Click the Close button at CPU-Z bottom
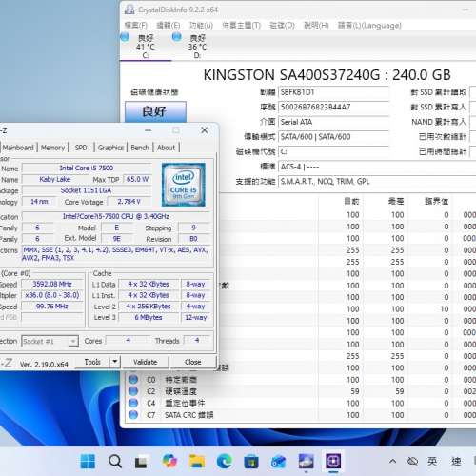Image resolution: width=476 pixels, height=476 pixels. click(192, 362)
